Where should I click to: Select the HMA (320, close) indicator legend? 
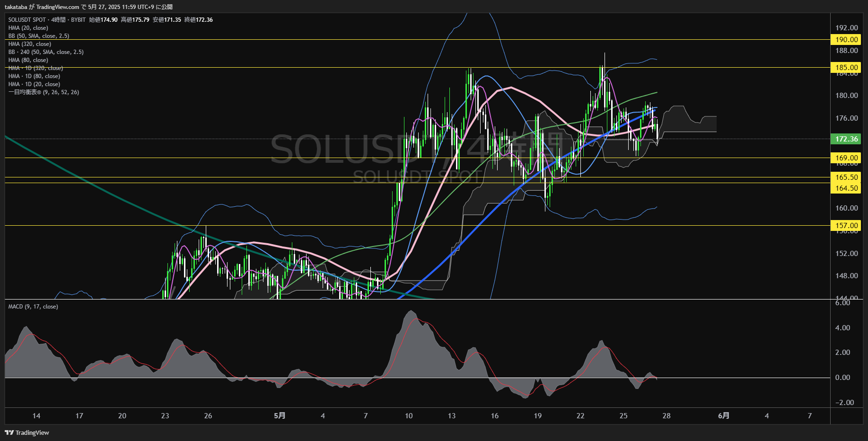[x=29, y=44]
